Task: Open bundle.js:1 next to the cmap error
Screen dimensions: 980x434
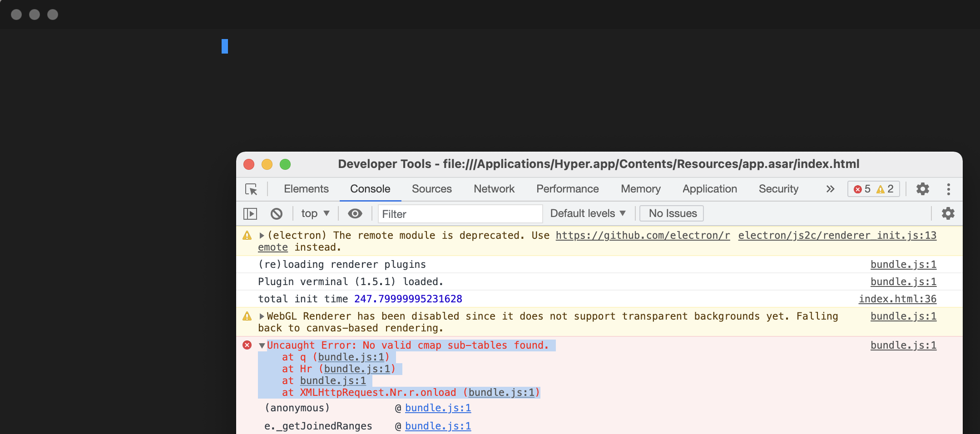Action: [x=903, y=345]
